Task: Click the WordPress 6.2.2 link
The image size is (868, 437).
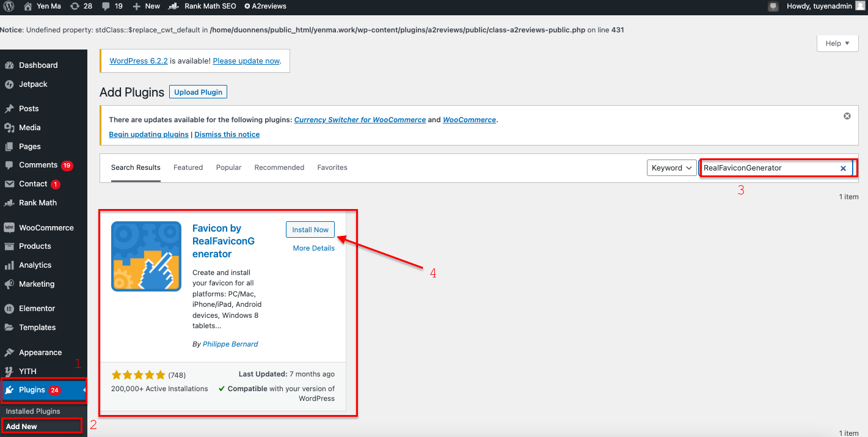Action: tap(139, 61)
